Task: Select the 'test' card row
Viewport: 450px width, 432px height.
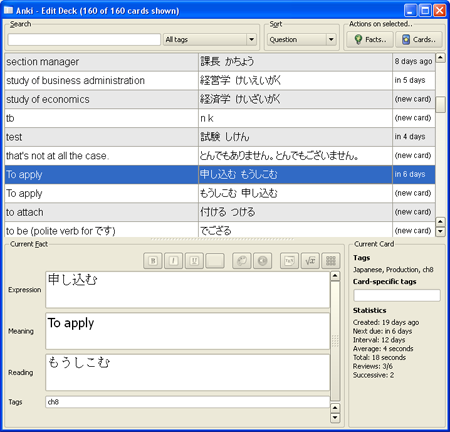Action: pyautogui.click(x=220, y=137)
